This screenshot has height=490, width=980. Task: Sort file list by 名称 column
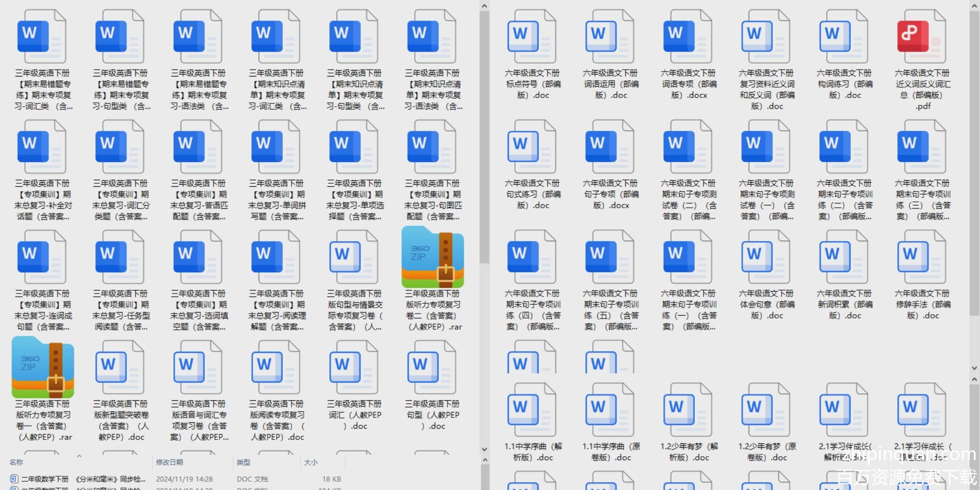point(17,462)
